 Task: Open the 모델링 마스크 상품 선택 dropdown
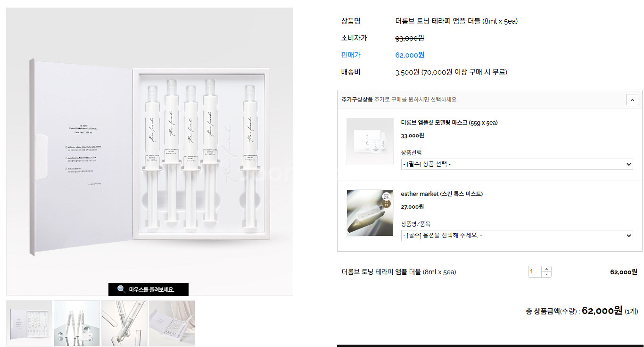pyautogui.click(x=517, y=164)
